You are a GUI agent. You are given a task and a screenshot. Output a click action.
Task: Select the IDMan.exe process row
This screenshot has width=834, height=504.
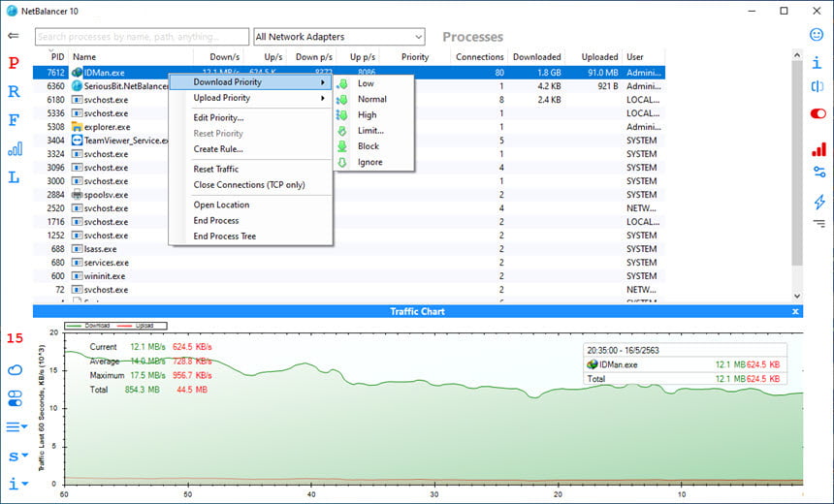(349, 73)
